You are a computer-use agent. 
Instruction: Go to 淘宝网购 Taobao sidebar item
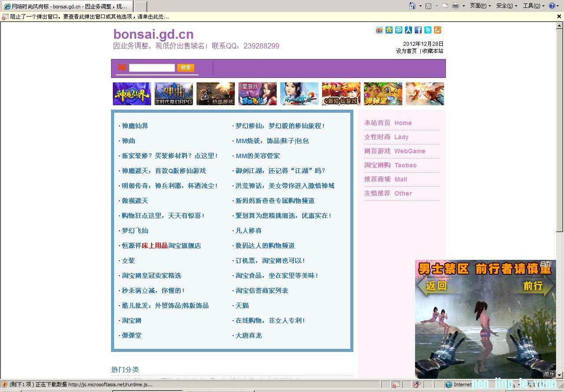click(x=390, y=165)
